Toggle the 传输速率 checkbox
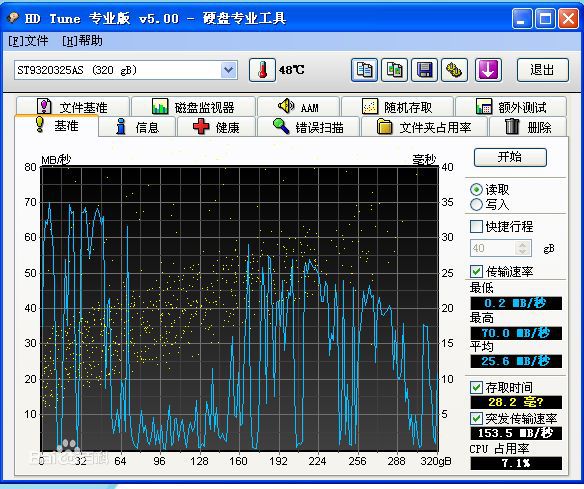This screenshot has height=489, width=584. pos(476,272)
